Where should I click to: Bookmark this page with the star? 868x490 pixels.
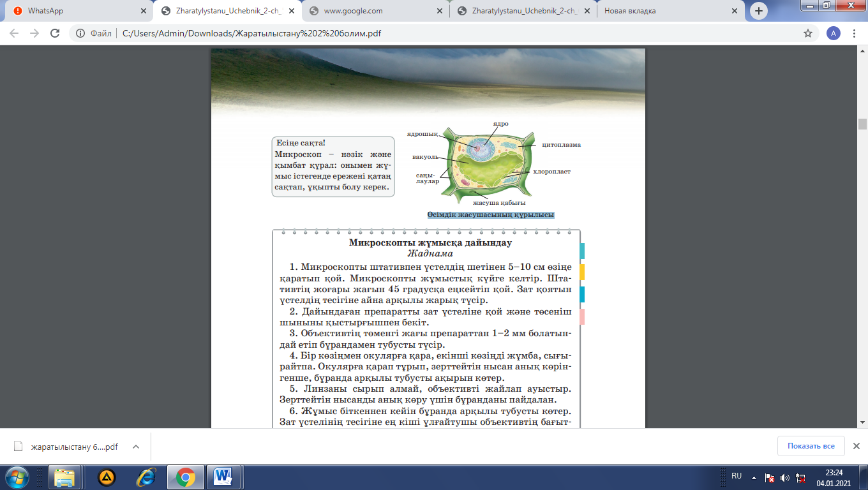(x=808, y=33)
